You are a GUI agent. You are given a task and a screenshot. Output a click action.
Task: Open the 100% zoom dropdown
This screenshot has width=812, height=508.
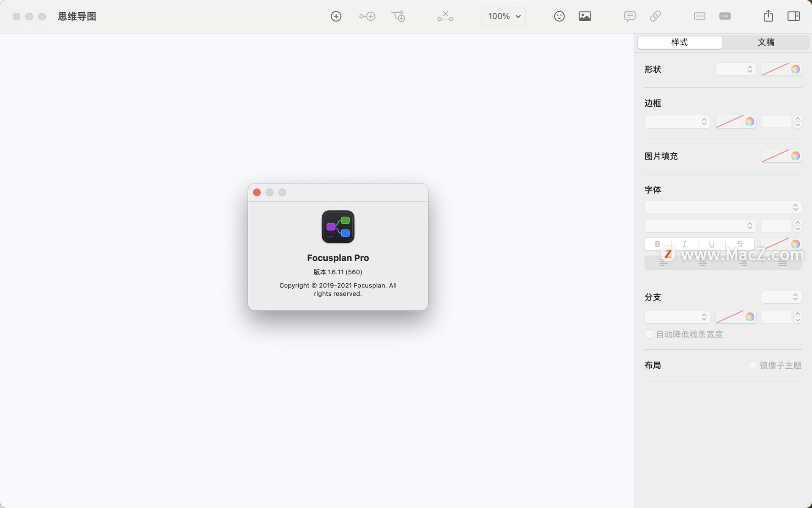pos(503,17)
